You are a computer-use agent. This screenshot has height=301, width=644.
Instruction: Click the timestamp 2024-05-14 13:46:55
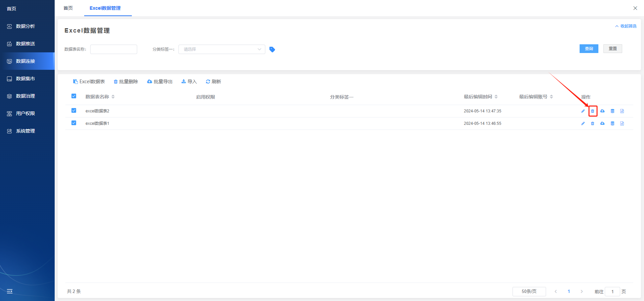(483, 123)
